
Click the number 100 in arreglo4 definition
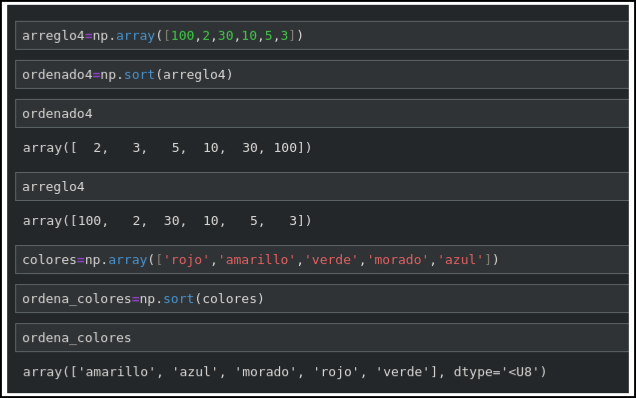click(x=183, y=36)
